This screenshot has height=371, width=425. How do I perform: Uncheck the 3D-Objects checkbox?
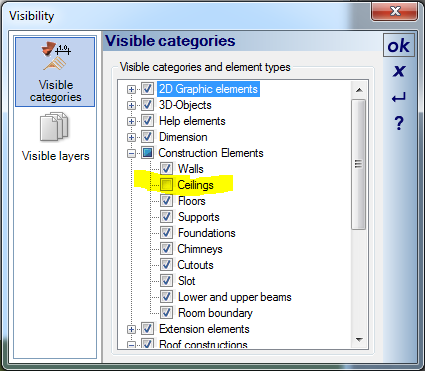(x=147, y=105)
